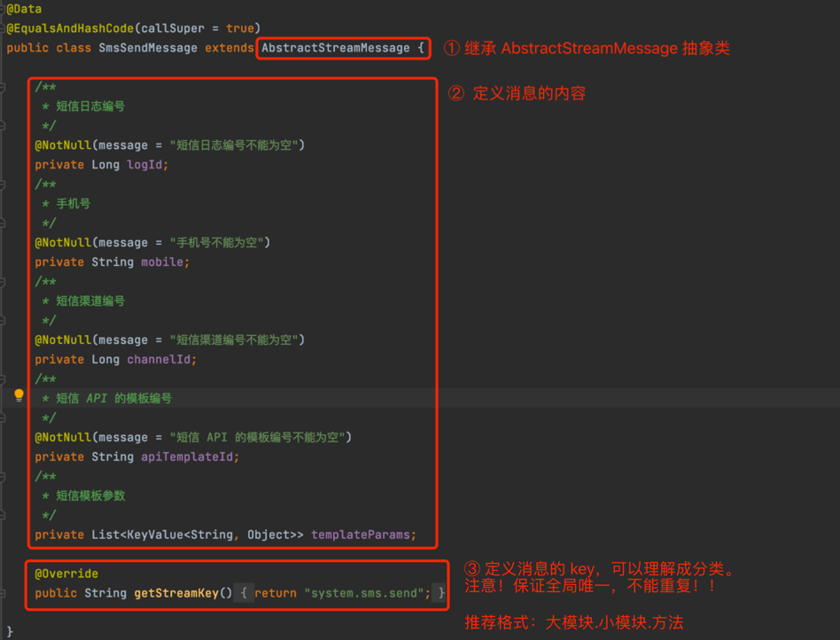840x640 pixels.
Task: Click the @NotNull annotation above logId
Action: pos(63,145)
